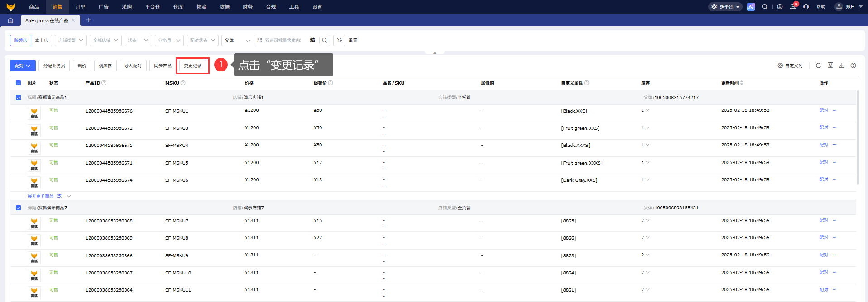
Task: Click the 帮助 link
Action: (821, 7)
